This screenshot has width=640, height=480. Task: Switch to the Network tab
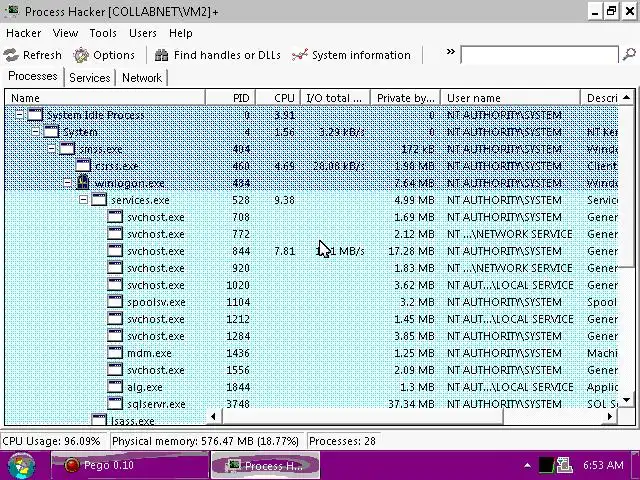[142, 78]
